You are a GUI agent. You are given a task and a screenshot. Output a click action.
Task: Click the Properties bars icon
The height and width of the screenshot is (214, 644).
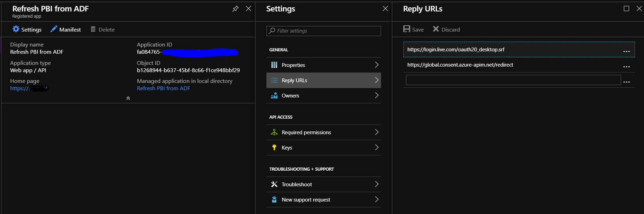pyautogui.click(x=274, y=65)
